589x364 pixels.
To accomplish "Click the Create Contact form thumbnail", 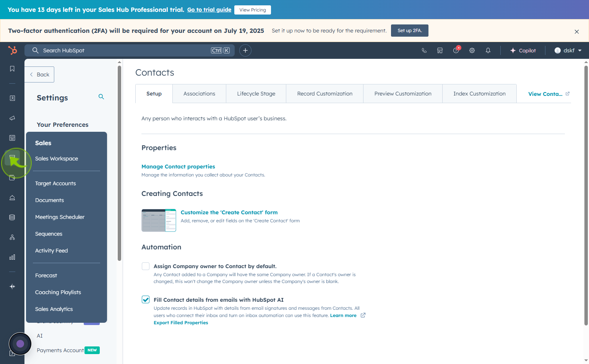I will pyautogui.click(x=159, y=220).
